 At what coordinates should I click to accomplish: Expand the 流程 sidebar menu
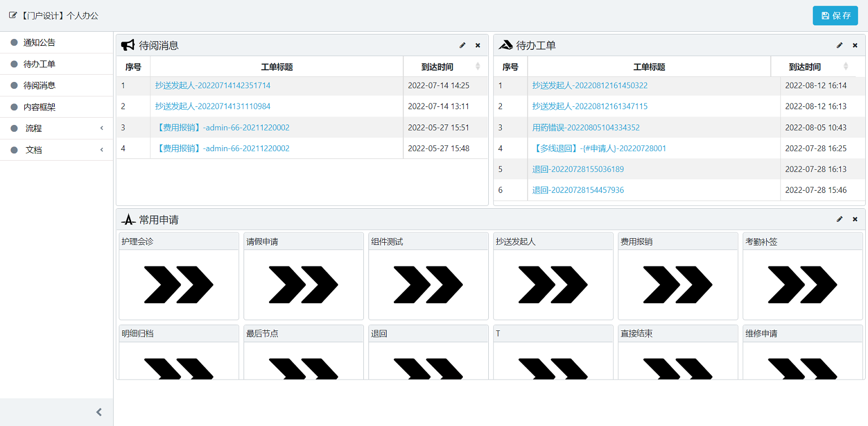point(57,128)
